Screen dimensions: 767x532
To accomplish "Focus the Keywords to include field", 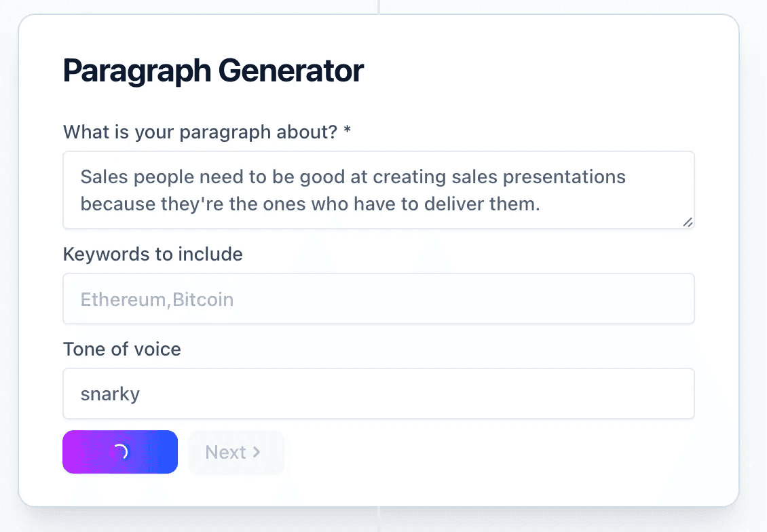I will pos(378,299).
